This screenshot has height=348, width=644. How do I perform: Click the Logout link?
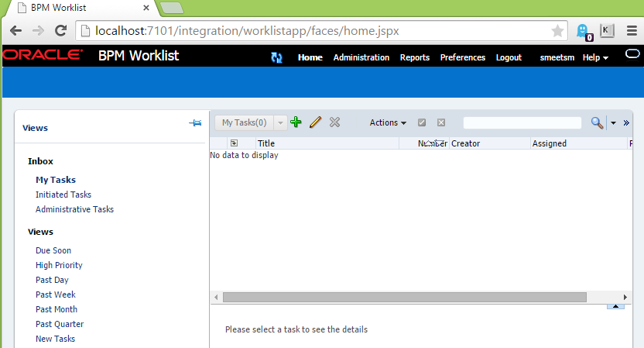(x=509, y=57)
